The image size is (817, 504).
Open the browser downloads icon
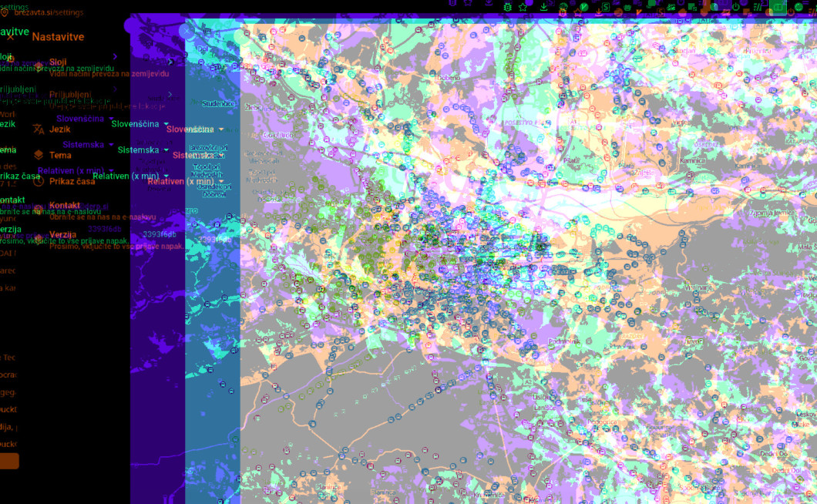click(544, 7)
